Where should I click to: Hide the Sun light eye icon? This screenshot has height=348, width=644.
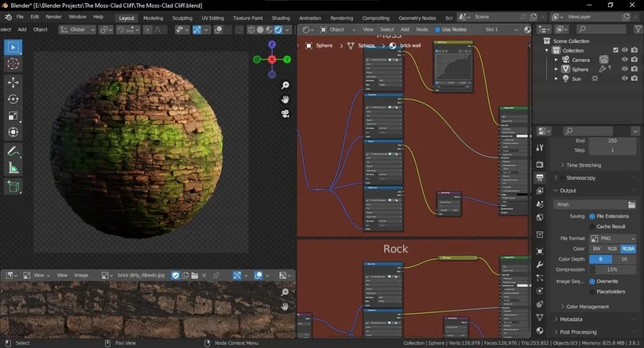(625, 78)
